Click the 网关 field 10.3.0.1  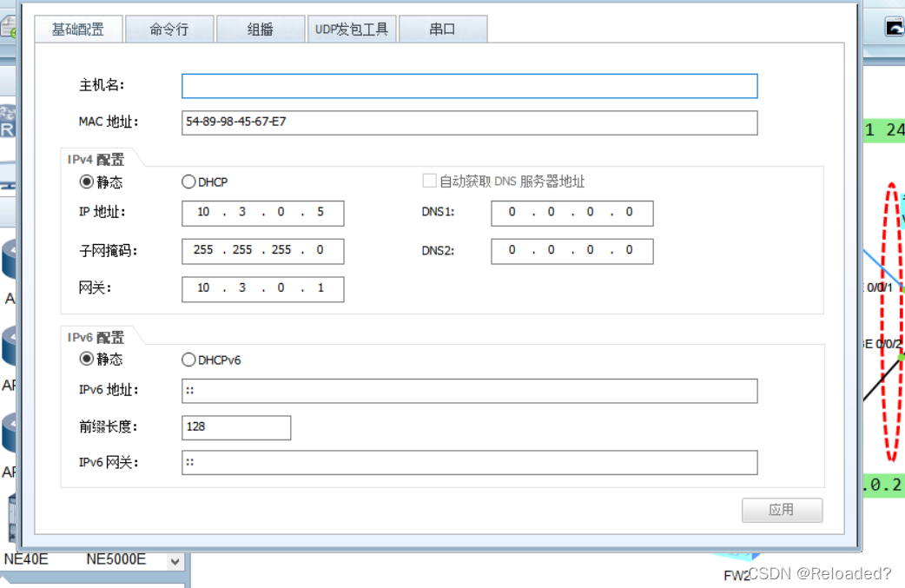tap(262, 288)
